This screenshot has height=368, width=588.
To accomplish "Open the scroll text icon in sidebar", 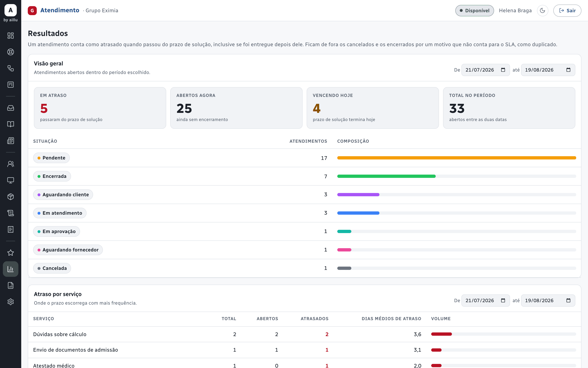I will (x=10, y=213).
